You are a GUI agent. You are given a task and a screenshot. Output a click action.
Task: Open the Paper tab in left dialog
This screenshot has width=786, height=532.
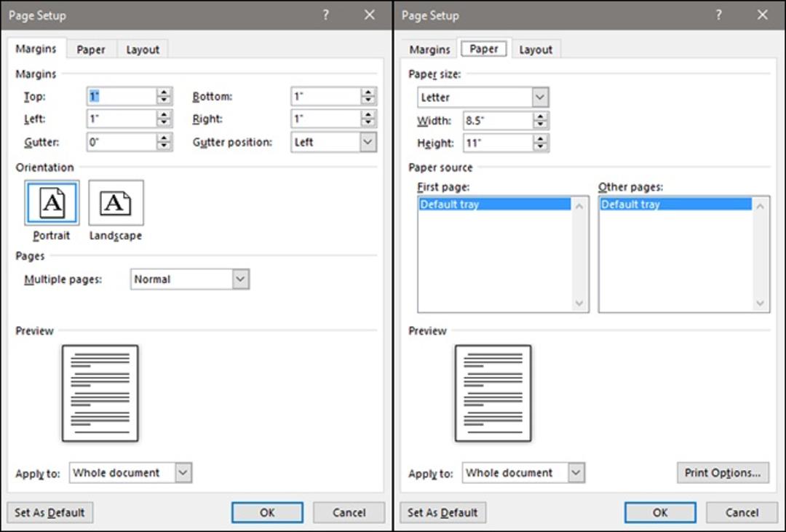[x=91, y=49]
